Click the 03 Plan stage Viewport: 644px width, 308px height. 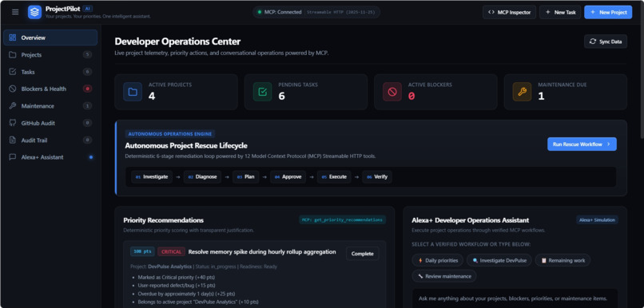(246, 177)
